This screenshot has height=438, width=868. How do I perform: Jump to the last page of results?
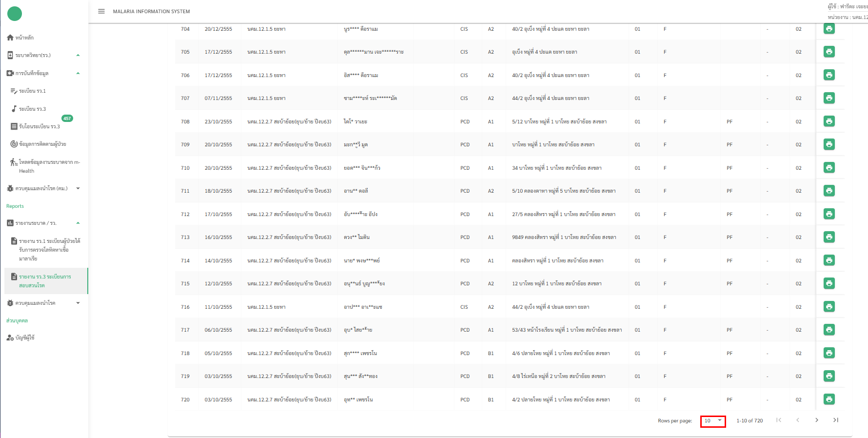[835, 420]
